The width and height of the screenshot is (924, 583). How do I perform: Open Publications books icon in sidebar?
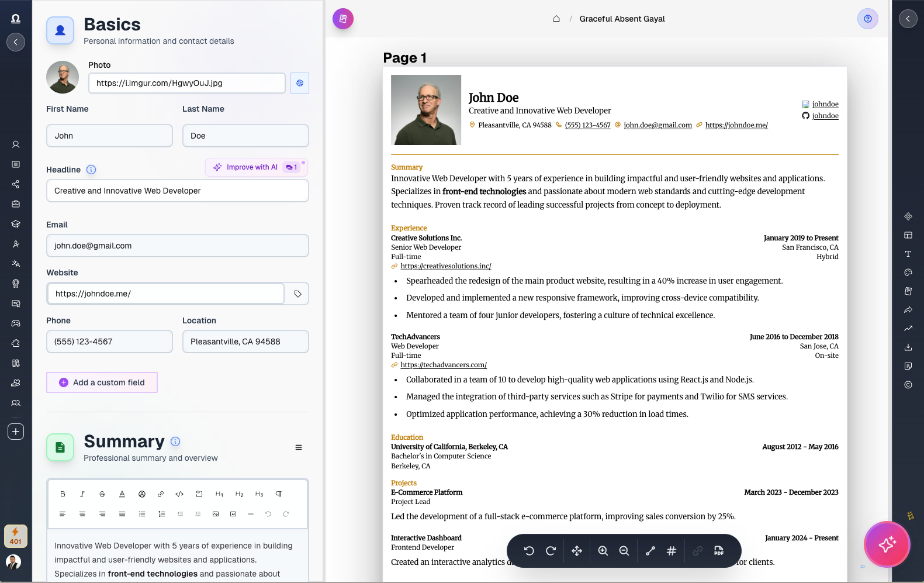point(16,363)
